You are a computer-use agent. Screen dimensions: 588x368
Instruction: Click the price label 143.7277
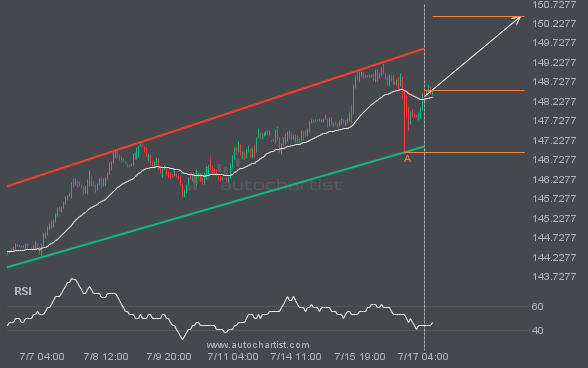tap(554, 277)
